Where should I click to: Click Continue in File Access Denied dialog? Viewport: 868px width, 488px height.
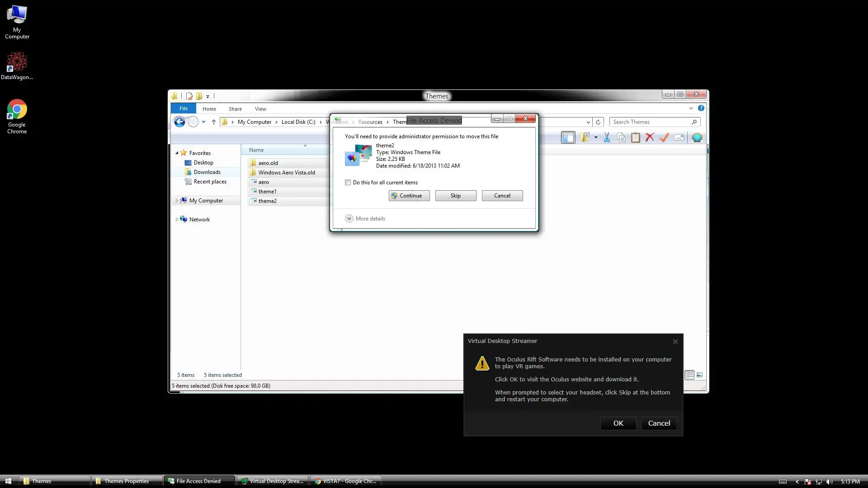[409, 196]
